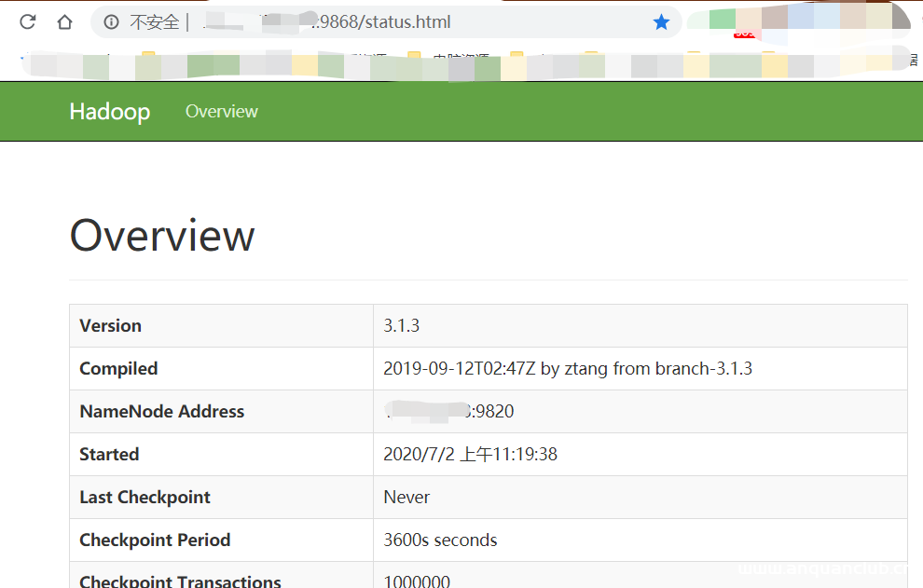Screen dimensions: 923x588
Task: Click the Checkpoint Period row
Action: (439, 540)
